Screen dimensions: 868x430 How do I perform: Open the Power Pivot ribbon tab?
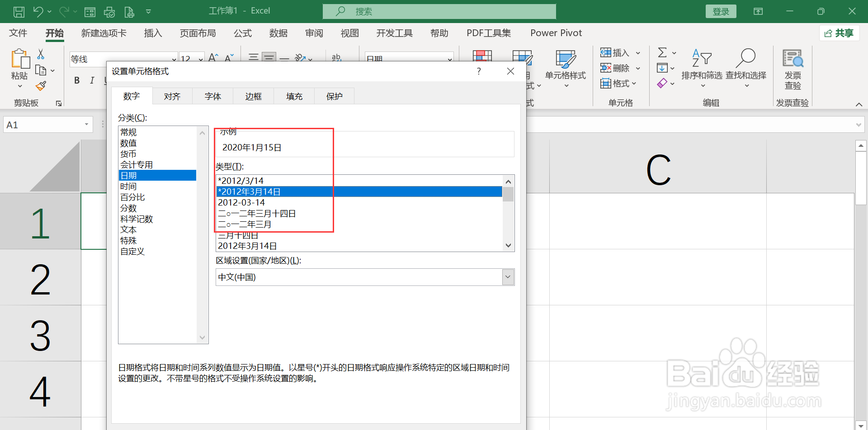coord(556,33)
